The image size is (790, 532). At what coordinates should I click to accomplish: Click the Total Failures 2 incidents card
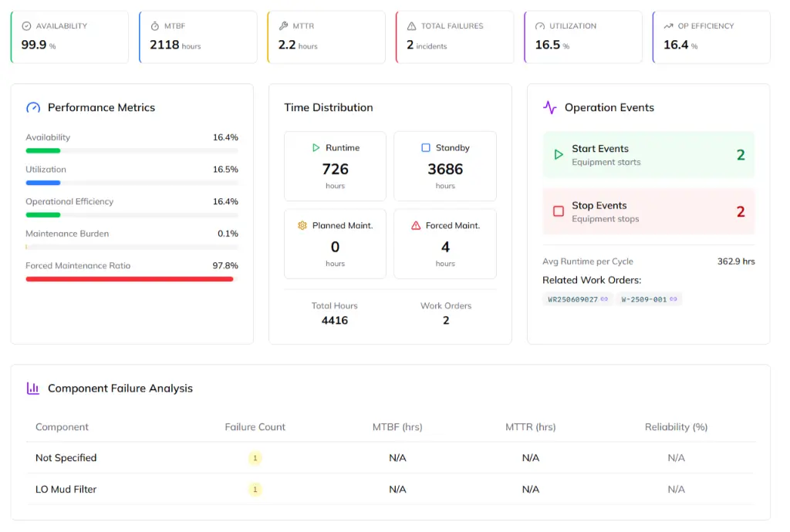point(455,37)
